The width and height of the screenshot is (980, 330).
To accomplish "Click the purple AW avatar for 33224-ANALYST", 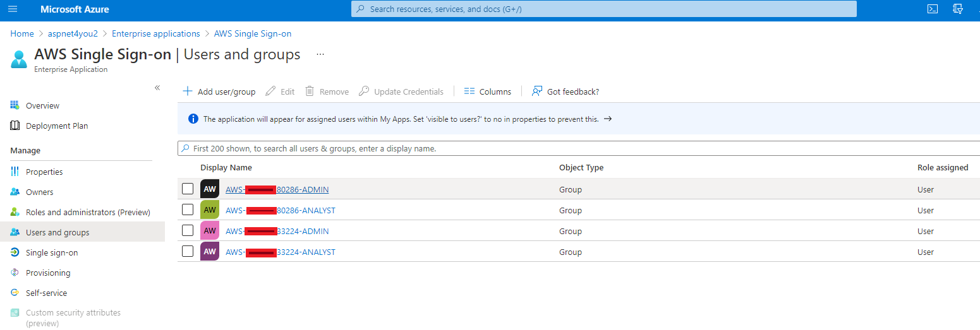I will click(x=210, y=251).
